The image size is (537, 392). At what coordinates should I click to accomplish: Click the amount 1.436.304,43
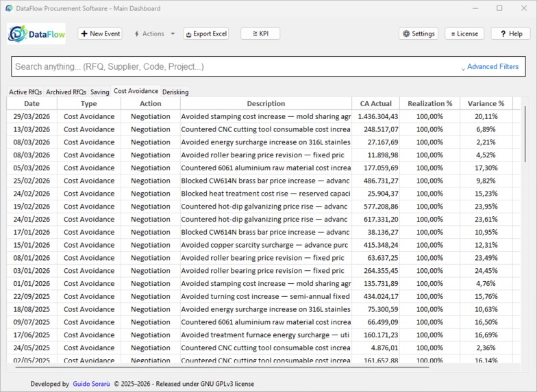click(x=378, y=116)
